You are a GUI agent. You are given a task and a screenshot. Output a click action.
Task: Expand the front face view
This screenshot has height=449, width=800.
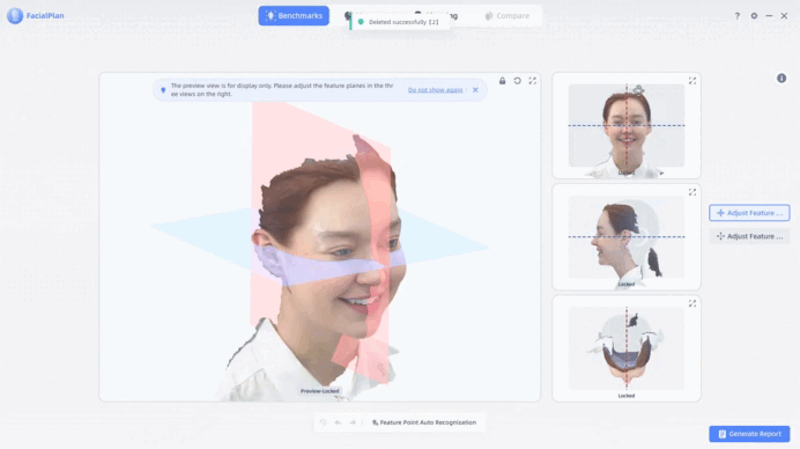[692, 81]
